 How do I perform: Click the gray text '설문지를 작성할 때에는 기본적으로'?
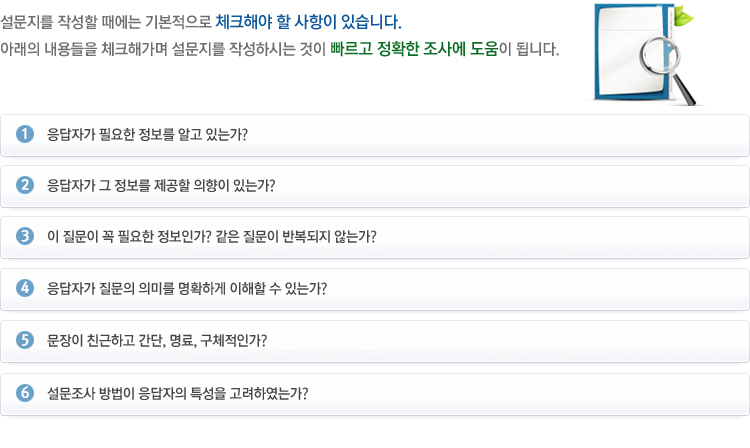click(x=106, y=22)
